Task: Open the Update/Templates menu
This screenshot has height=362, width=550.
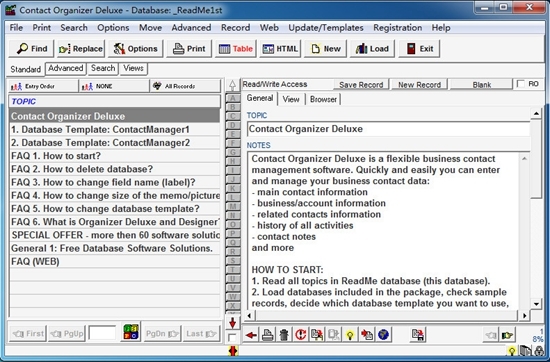Action: coord(326,28)
